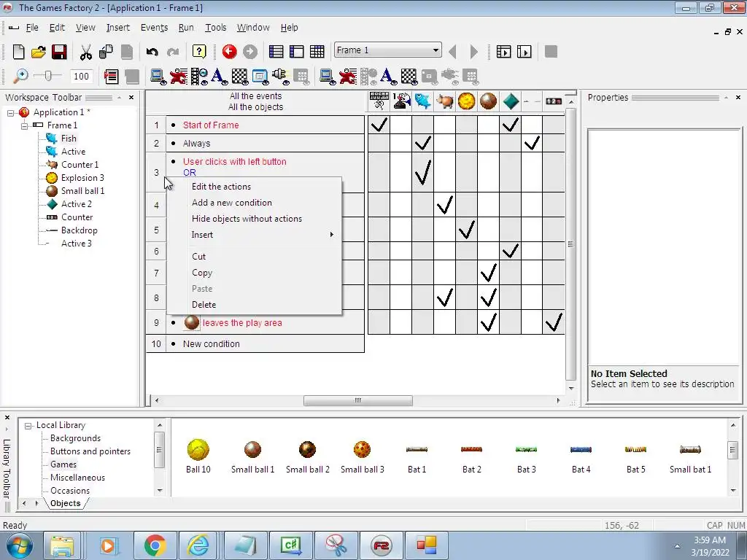Cut the selection with the scissors icon

click(86, 52)
